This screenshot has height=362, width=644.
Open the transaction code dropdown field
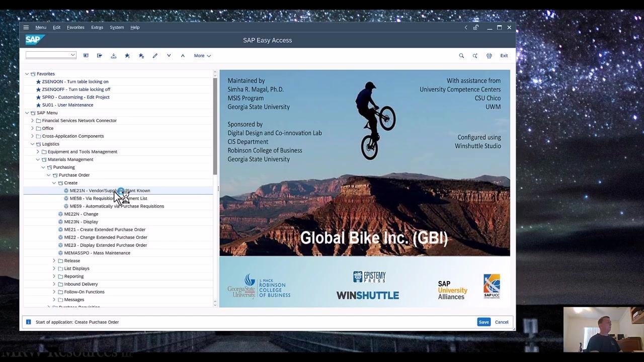tap(51, 55)
